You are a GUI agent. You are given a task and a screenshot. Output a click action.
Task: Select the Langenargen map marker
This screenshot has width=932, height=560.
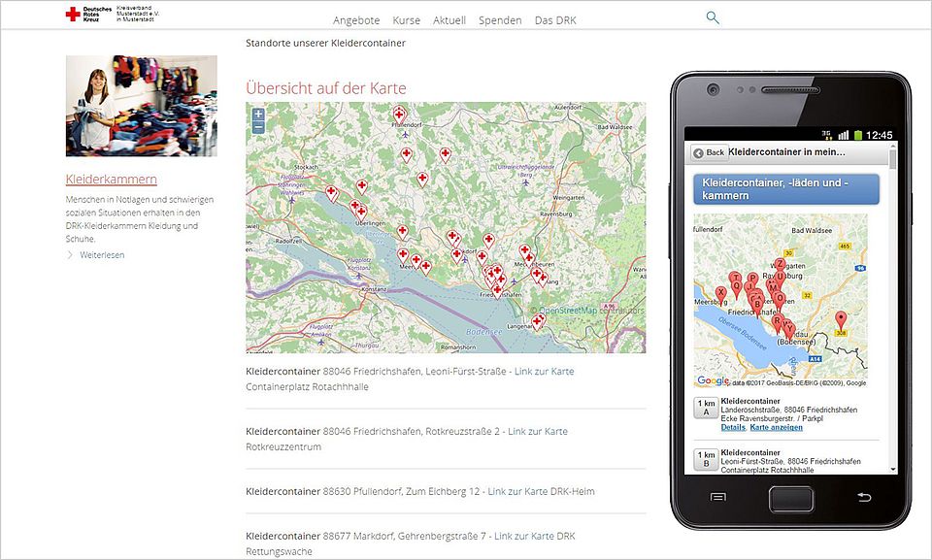[537, 320]
